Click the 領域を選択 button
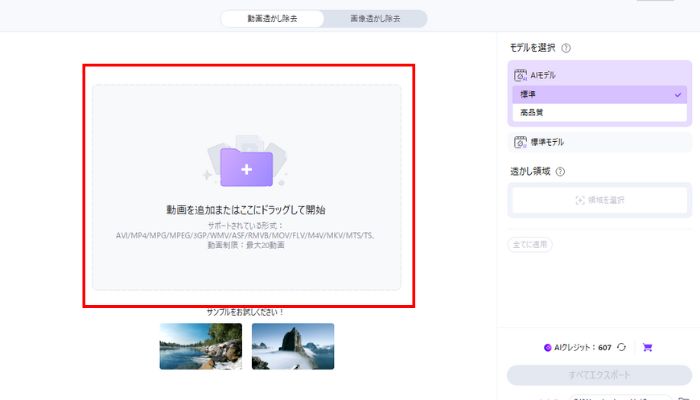Image resolution: width=700 pixels, height=400 pixels. coord(599,200)
